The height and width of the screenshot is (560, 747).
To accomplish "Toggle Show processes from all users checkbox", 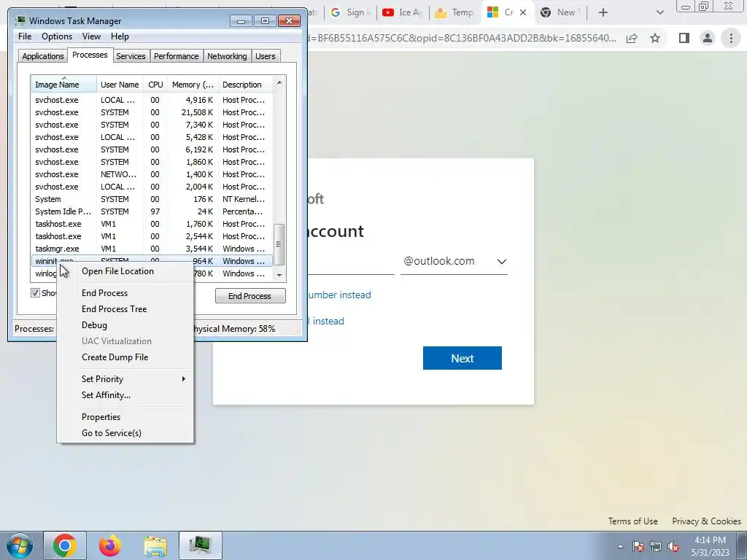I will point(35,293).
